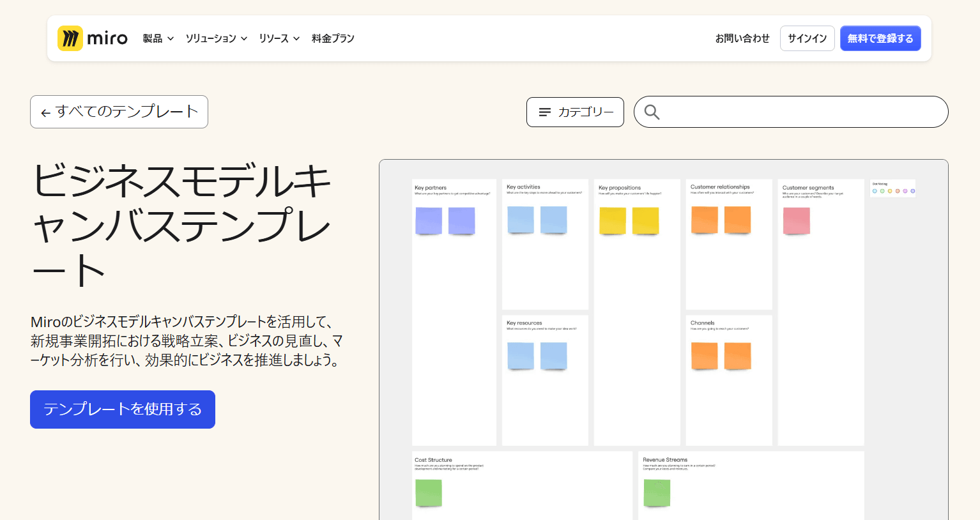Click the 'Channels' heading
This screenshot has width=980, height=520.
tap(703, 323)
